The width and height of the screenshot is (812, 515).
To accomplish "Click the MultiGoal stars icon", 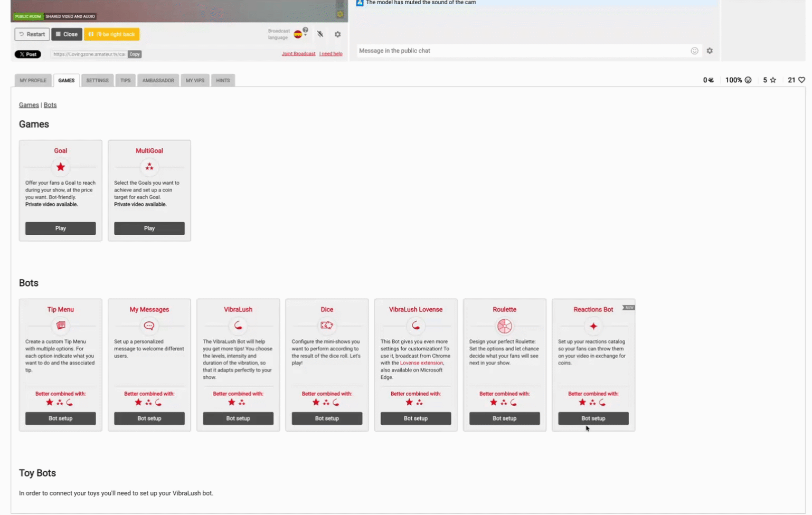I will 149,167.
